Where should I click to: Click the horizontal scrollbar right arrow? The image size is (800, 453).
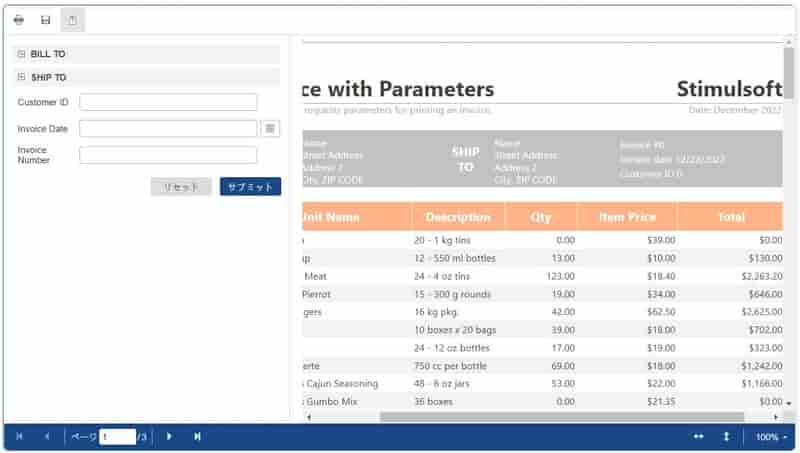click(x=776, y=417)
